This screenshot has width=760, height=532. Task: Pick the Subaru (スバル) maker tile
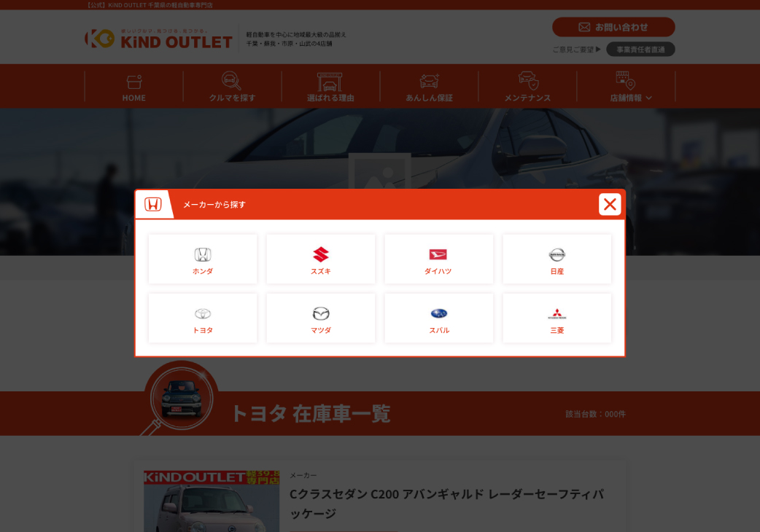[x=438, y=318]
